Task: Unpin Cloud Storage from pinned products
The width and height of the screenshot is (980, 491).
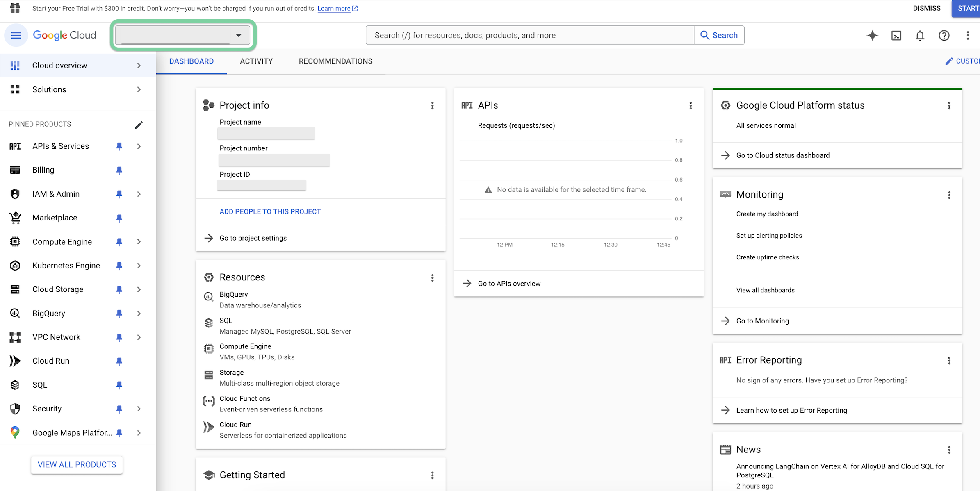Action: coord(119,290)
